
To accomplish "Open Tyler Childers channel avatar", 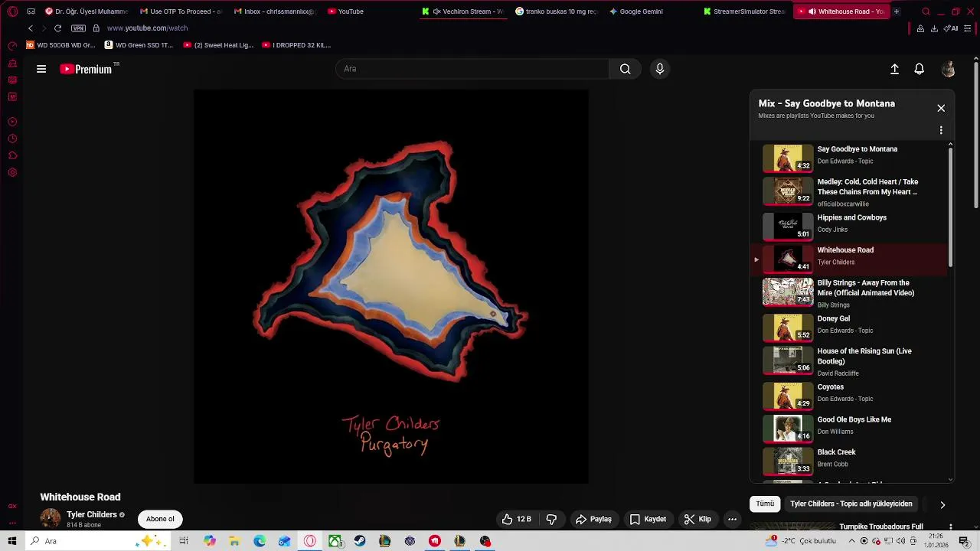I will tap(51, 518).
